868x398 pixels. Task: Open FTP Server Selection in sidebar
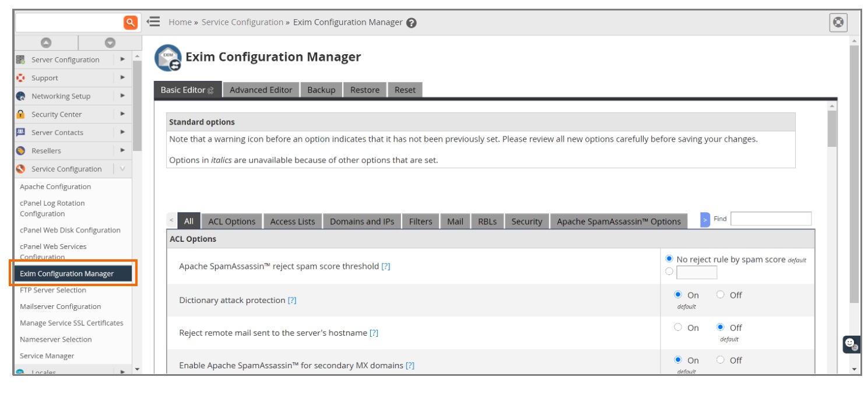53,290
